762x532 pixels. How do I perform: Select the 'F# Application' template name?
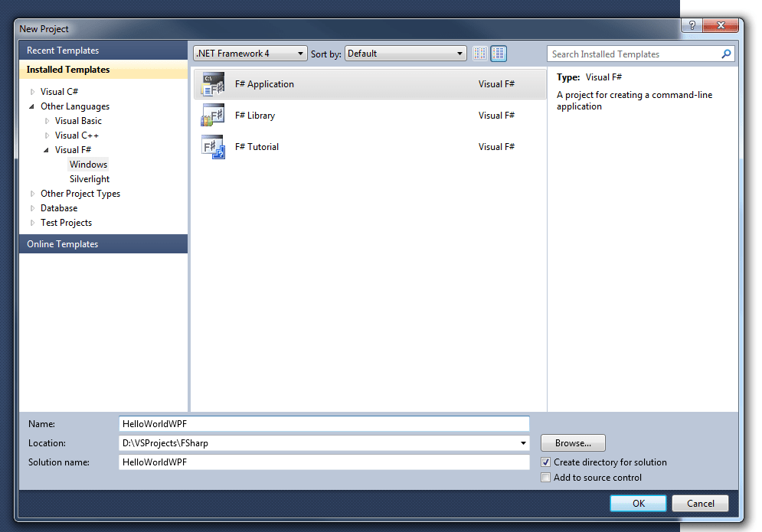(264, 84)
